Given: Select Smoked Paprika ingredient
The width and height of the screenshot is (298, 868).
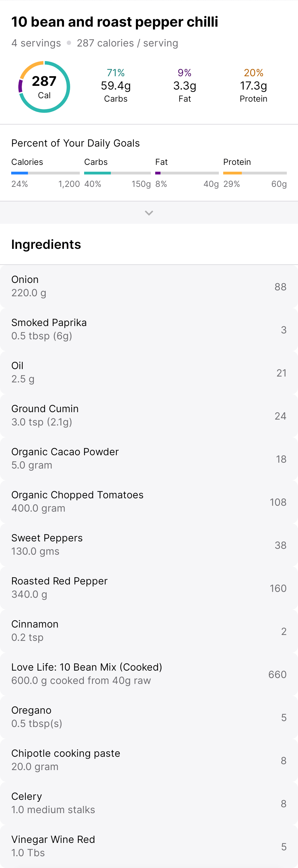Looking at the screenshot, I should pyautogui.click(x=149, y=329).
